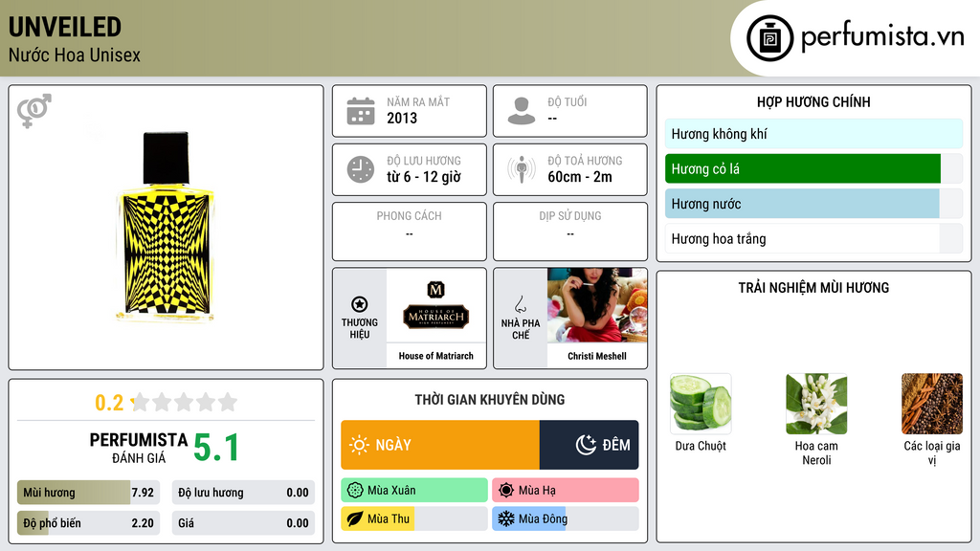This screenshot has height=551, width=980.
Task: Click the sillage projection body icon
Action: pyautogui.click(x=522, y=169)
